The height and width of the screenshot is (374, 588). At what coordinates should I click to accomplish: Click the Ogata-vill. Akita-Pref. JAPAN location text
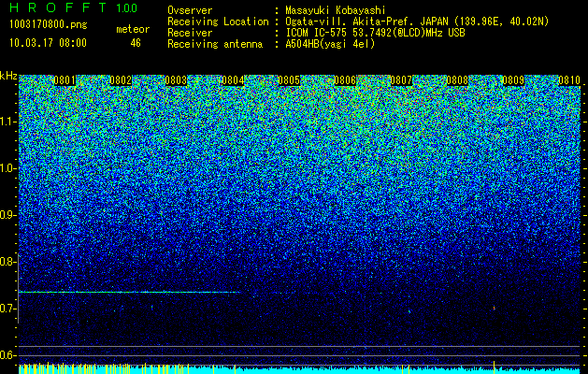(417, 22)
